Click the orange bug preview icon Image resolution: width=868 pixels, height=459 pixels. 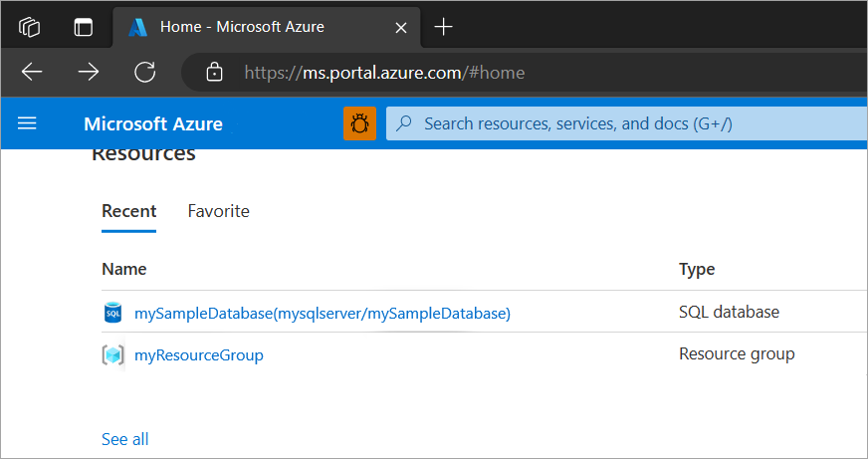[359, 122]
